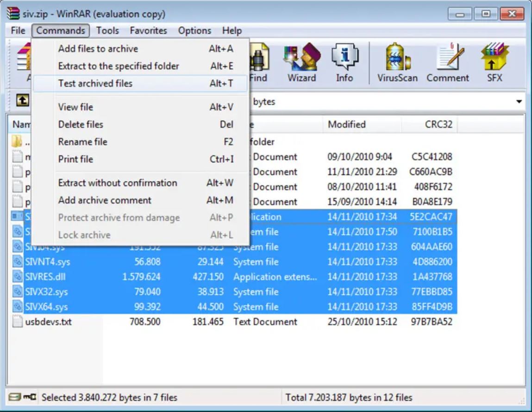Click the date 11/11/2010 21:29
The height and width of the screenshot is (412, 532).
[362, 171]
